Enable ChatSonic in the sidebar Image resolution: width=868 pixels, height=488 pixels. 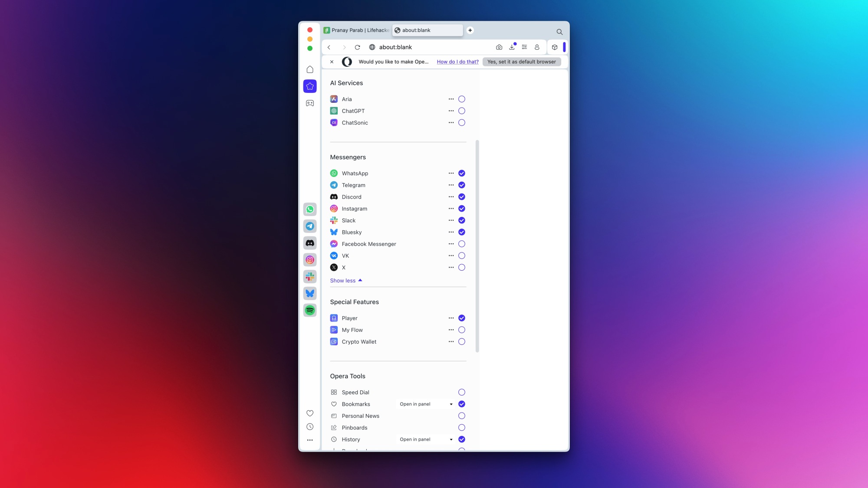click(x=462, y=123)
